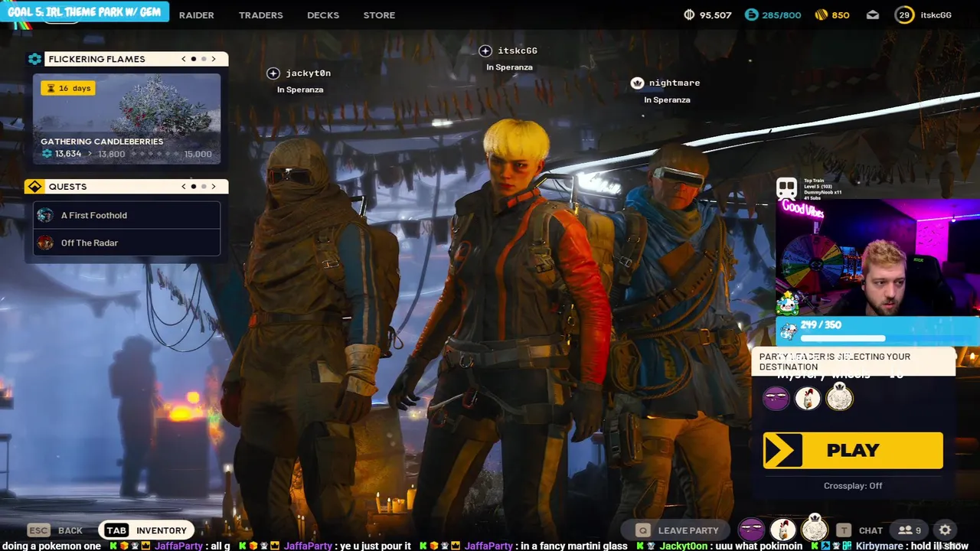Open the friends list showing 9
This screenshot has height=551, width=980.
910,530
